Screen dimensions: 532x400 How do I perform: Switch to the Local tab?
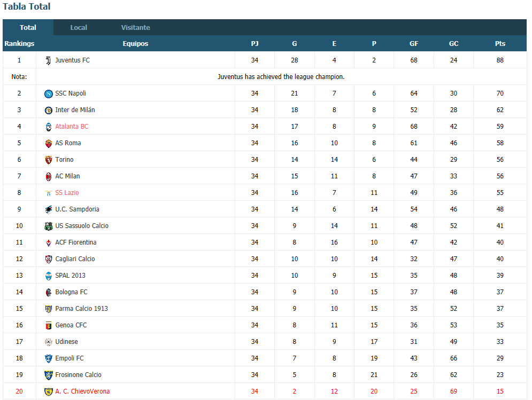point(79,27)
